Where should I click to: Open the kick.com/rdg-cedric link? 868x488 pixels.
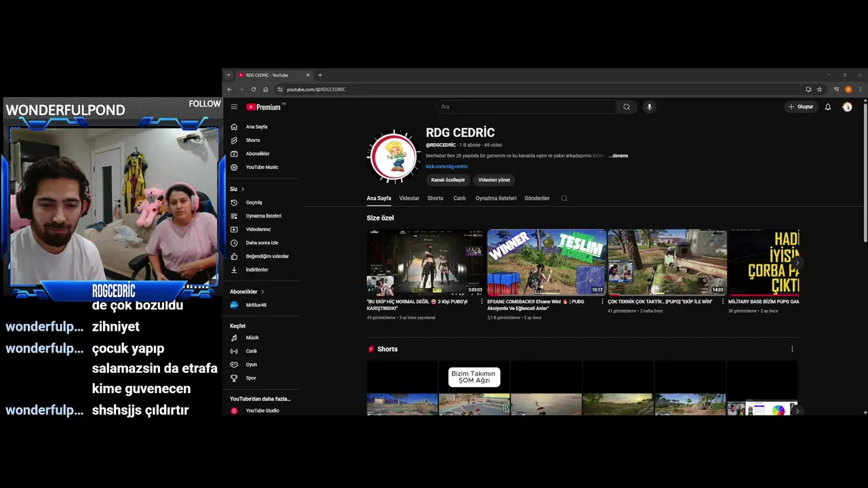click(x=447, y=166)
